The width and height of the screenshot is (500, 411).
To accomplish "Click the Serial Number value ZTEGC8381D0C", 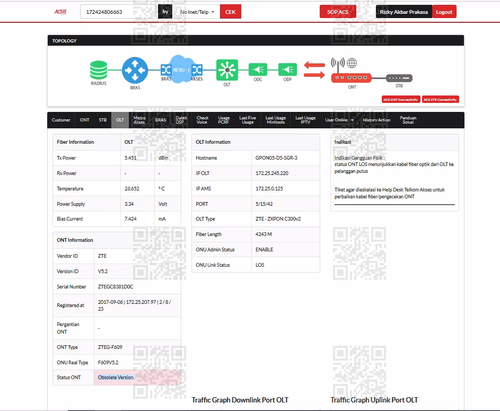I will [115, 287].
